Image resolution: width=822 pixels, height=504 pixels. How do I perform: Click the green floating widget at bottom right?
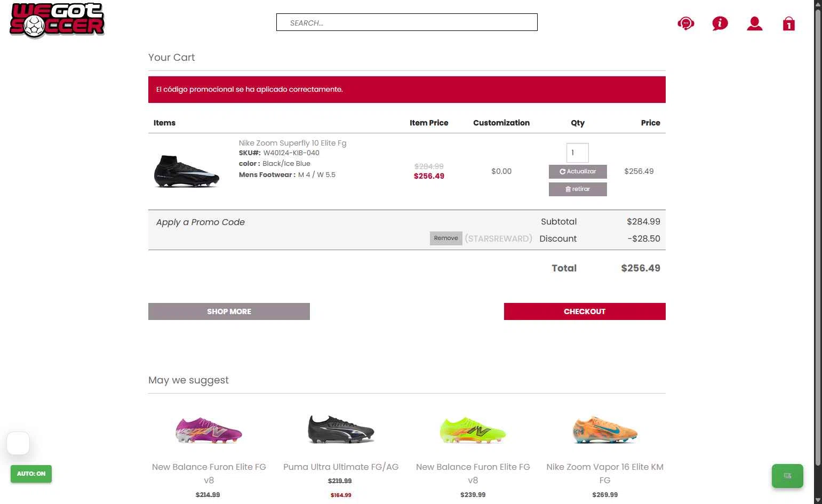click(x=787, y=476)
